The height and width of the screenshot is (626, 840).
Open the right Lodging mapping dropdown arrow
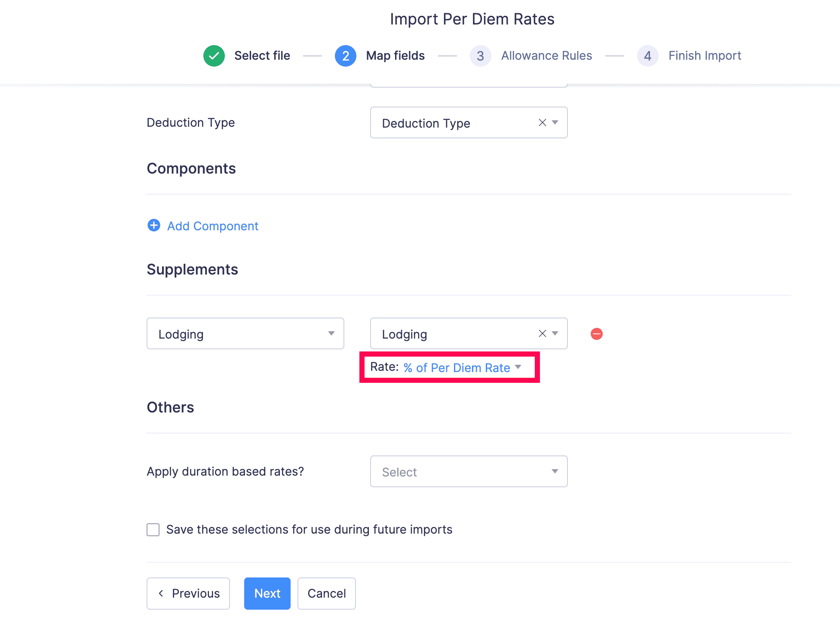[x=555, y=333]
